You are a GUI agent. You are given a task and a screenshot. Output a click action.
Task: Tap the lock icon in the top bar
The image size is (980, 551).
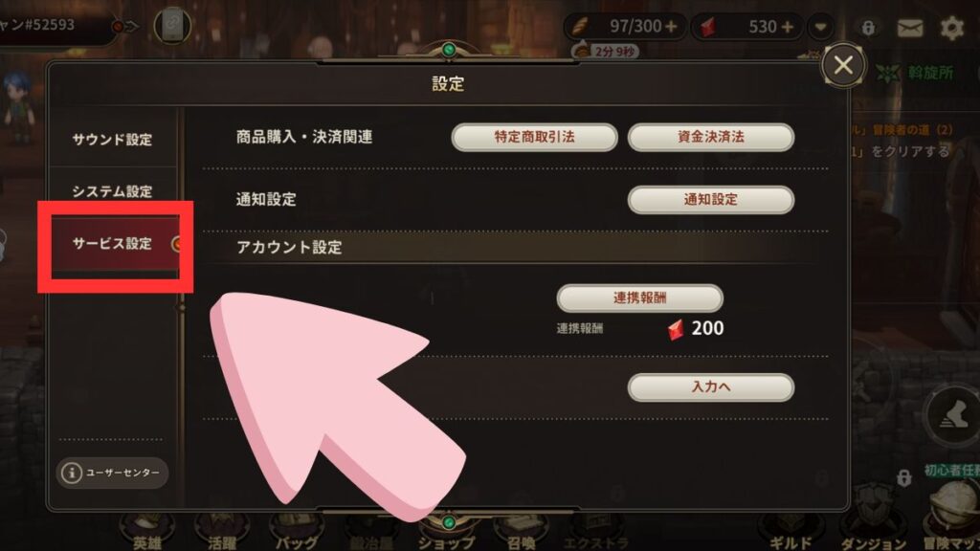point(868,28)
